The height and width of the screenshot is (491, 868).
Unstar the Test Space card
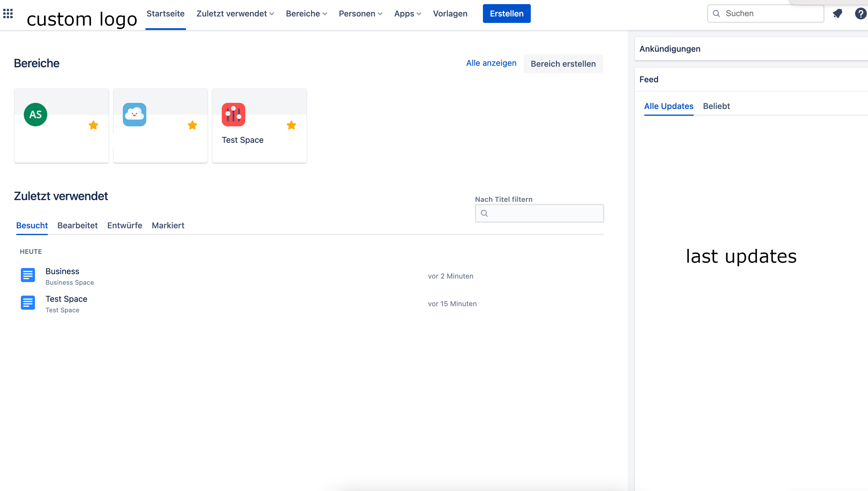[x=292, y=125]
